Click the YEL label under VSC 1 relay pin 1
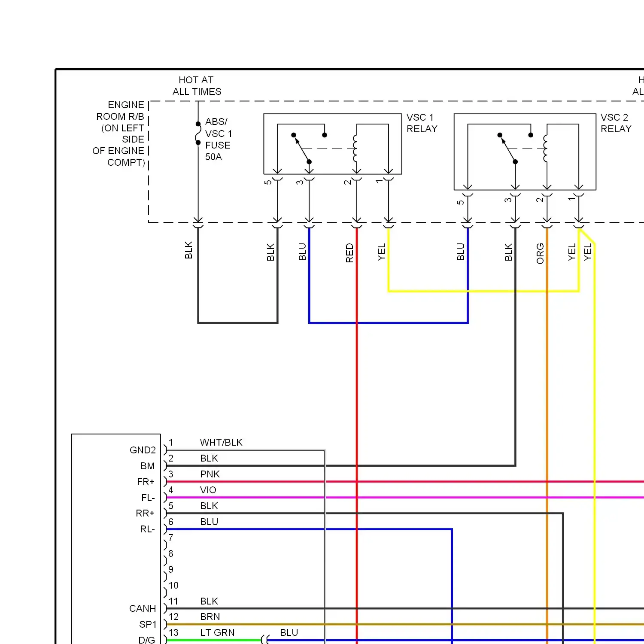The height and width of the screenshot is (644, 644). pyautogui.click(x=381, y=252)
